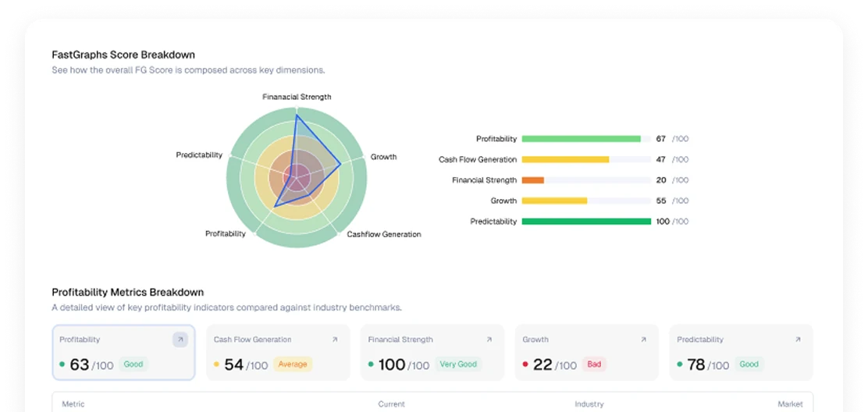Click the Growth label beside the bar
Image resolution: width=868 pixels, height=412 pixels.
(503, 201)
